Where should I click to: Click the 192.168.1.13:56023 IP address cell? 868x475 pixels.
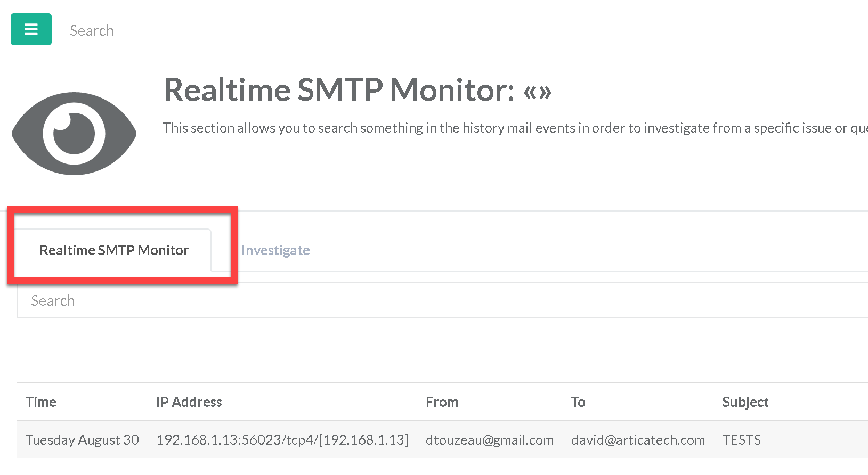[282, 440]
